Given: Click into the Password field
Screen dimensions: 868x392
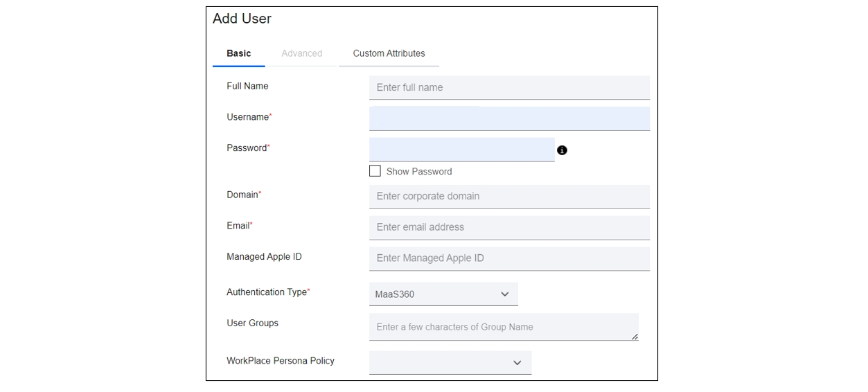Looking at the screenshot, I should [x=462, y=150].
